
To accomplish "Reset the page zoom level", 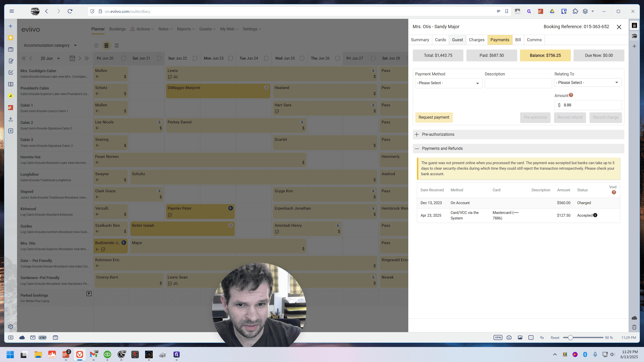I will tap(555, 338).
